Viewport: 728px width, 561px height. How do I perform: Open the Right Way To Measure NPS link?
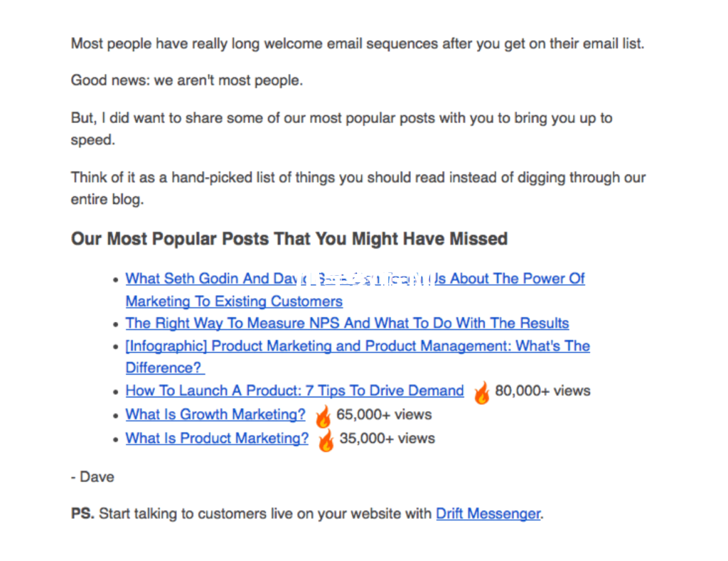(x=347, y=324)
